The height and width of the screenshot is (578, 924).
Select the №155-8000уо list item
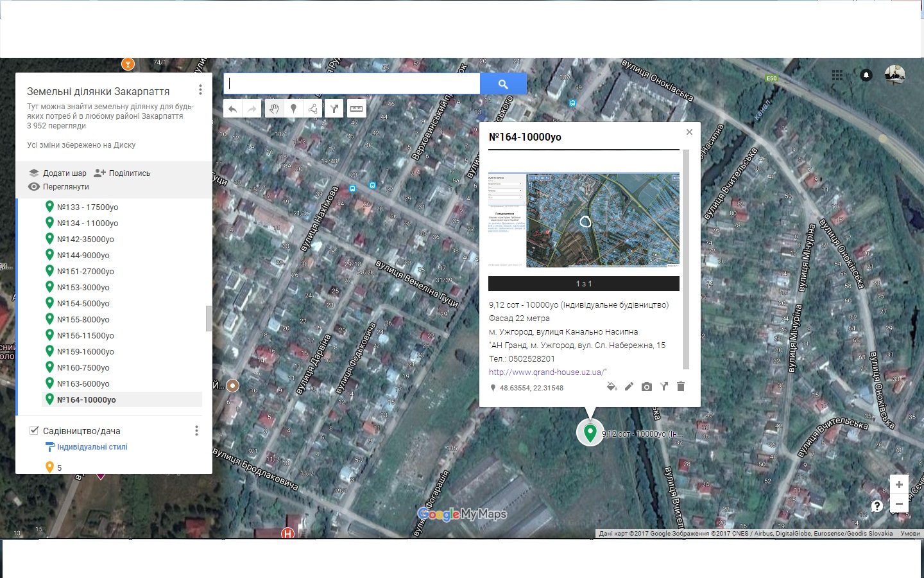click(83, 319)
